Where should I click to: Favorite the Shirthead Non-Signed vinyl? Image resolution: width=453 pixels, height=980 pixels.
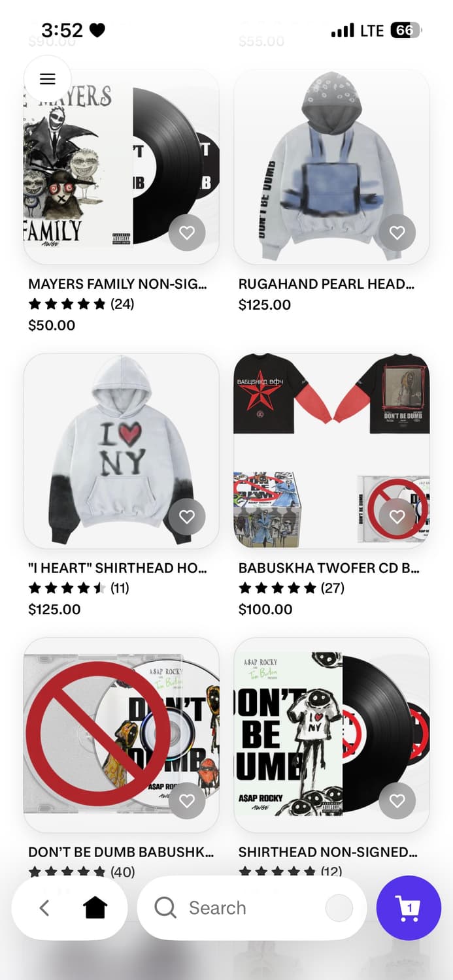click(397, 801)
